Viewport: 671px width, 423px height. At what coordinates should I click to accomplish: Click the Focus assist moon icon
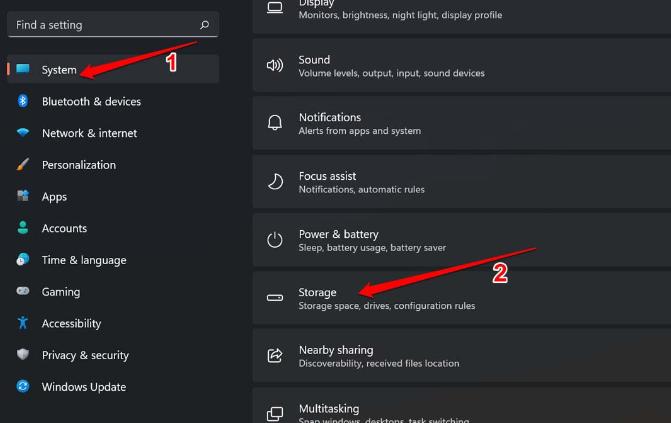(275, 182)
